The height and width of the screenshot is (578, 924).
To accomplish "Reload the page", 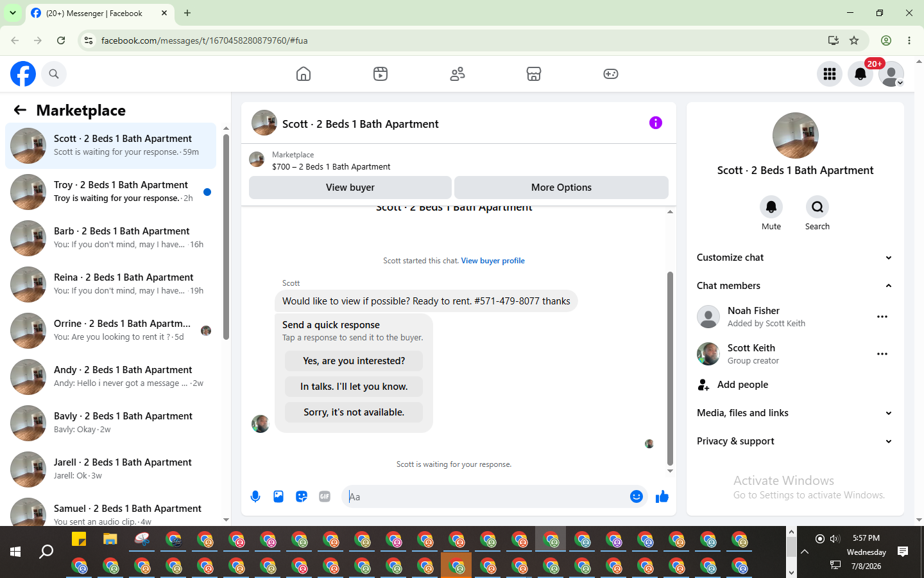I will (61, 40).
